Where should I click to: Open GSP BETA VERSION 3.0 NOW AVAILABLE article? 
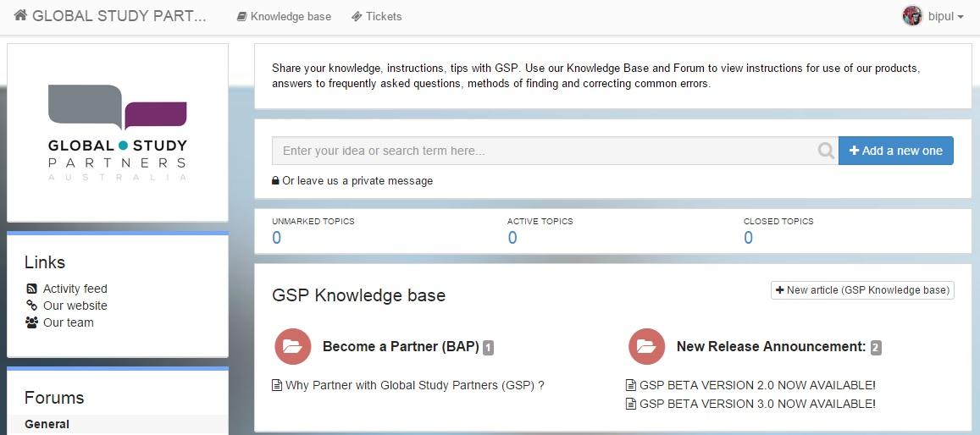click(757, 405)
